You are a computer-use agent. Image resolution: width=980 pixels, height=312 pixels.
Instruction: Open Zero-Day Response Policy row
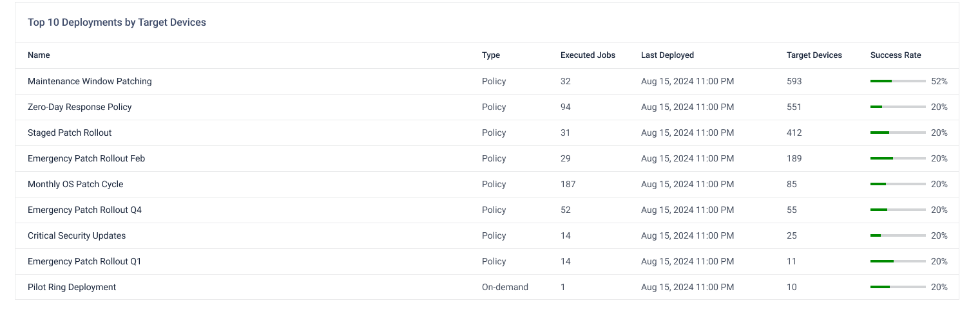(79, 107)
